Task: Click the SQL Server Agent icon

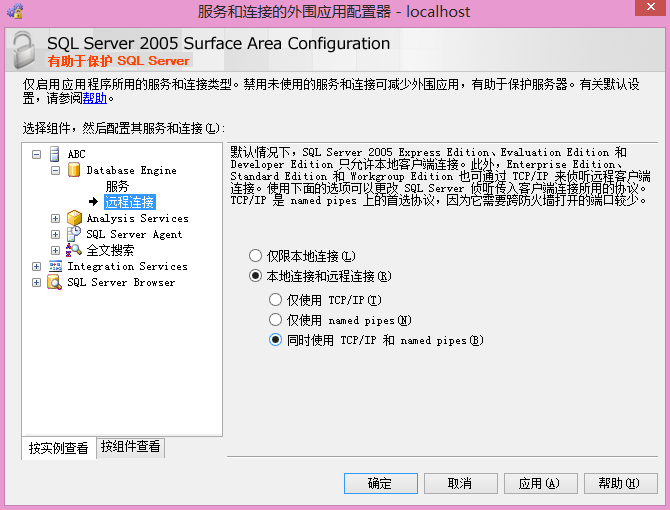Action: click(74, 234)
